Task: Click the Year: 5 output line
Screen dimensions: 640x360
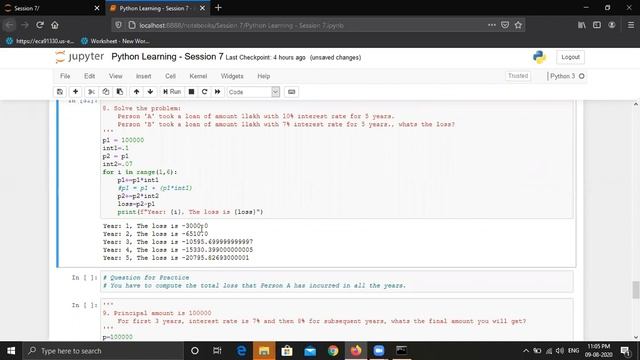Action: (176, 258)
